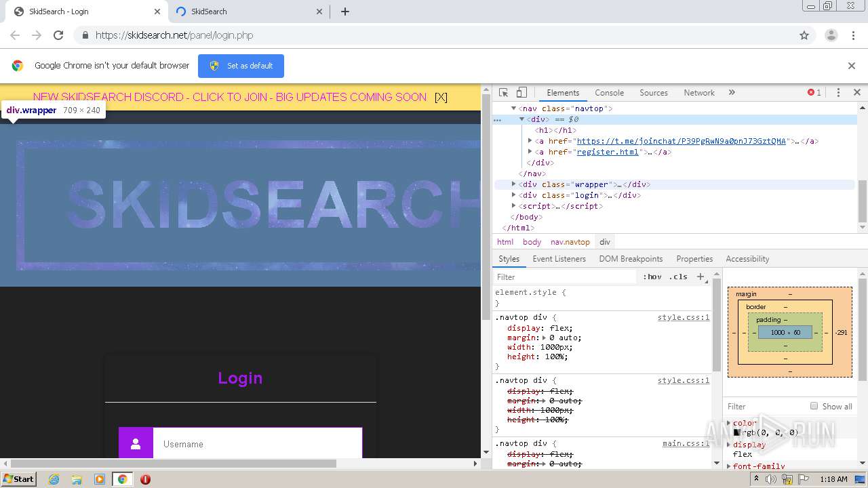Screen dimensions: 868x488
Task: Add new style rule plus icon
Action: (x=701, y=277)
